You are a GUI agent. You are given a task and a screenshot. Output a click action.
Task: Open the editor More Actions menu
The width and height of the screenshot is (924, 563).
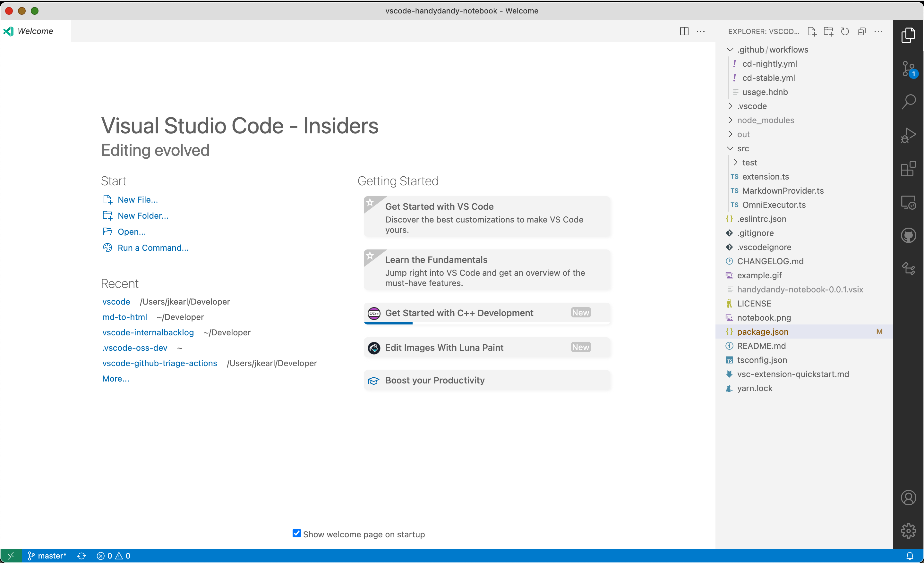coord(700,31)
